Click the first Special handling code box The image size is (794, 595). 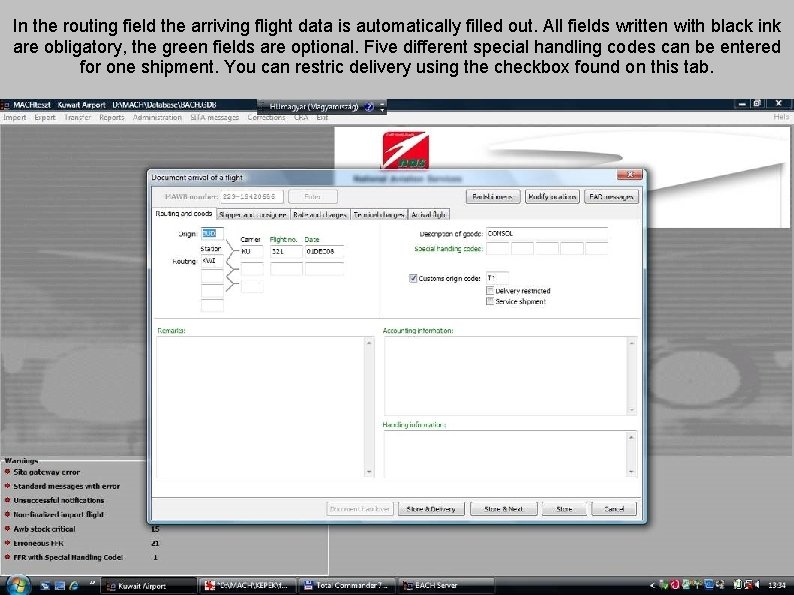point(498,248)
